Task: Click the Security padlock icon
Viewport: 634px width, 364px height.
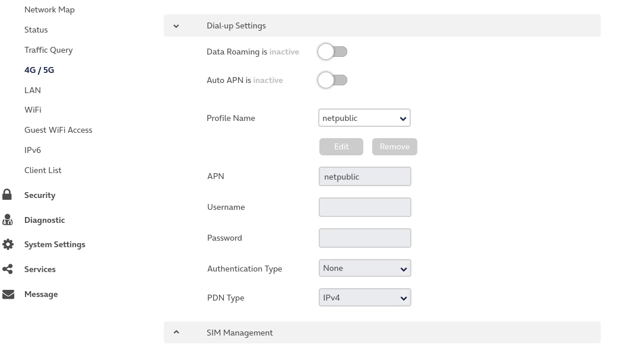Action: (7, 194)
